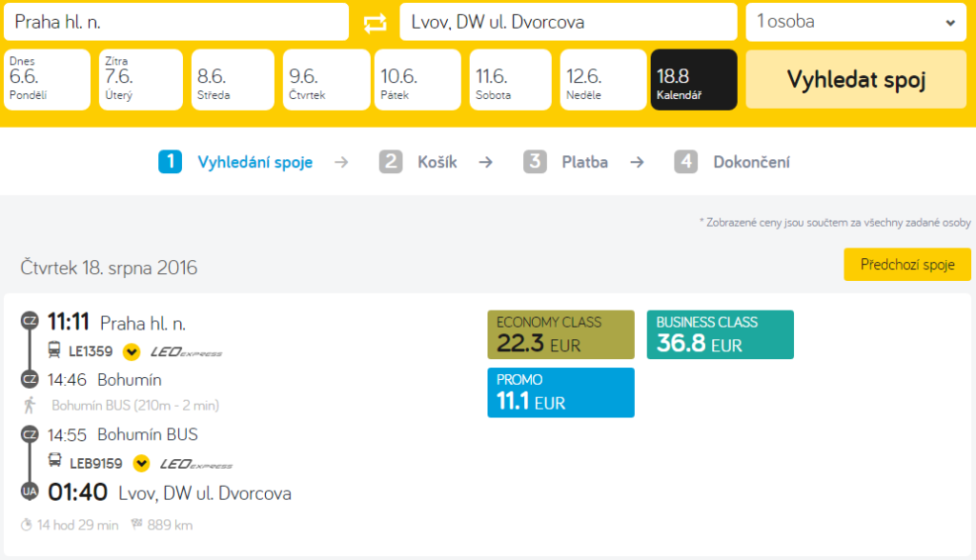This screenshot has width=976, height=560.
Task: Choose the Promo 11.1 EUR fare
Action: pos(560,392)
